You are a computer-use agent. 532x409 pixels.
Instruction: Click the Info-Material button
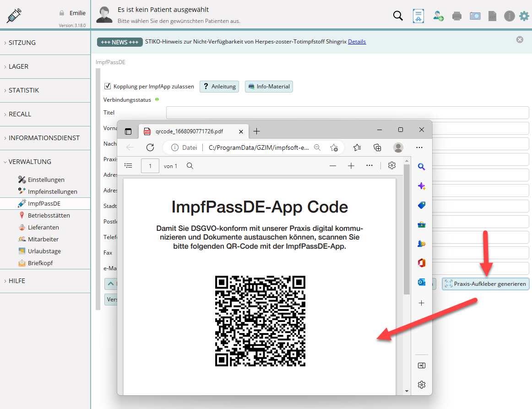[269, 87]
